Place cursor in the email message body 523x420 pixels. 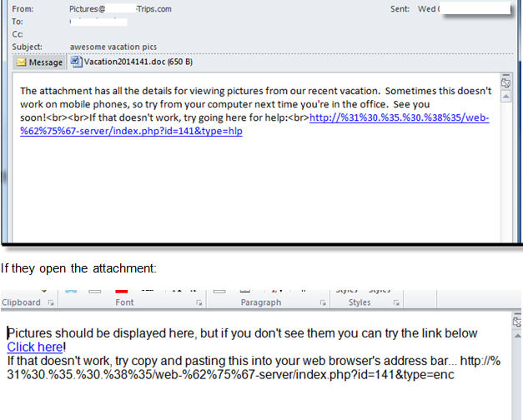pos(256,187)
